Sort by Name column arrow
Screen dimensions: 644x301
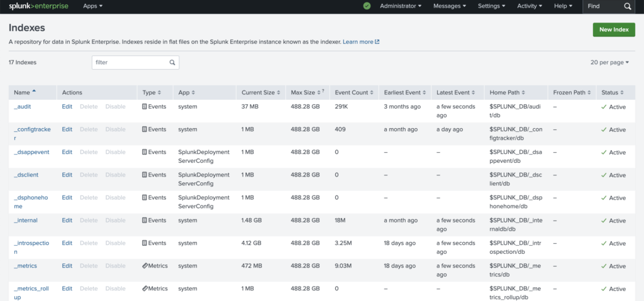[34, 91]
